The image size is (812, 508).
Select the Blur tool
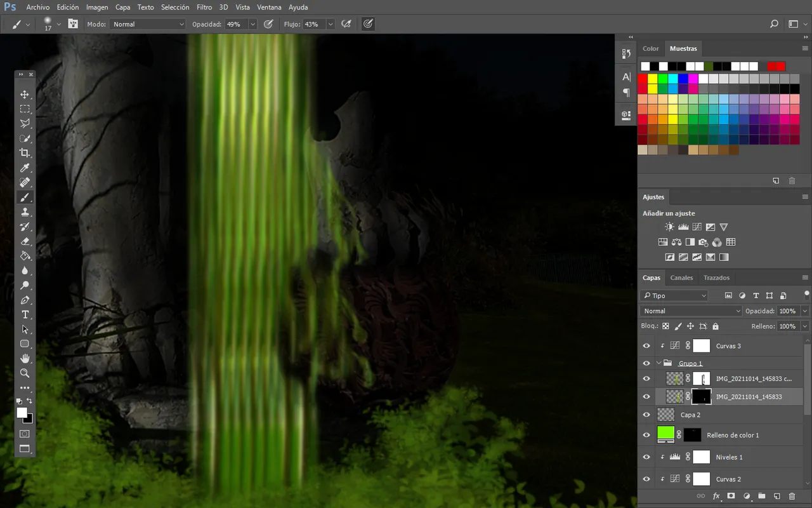coord(25,271)
